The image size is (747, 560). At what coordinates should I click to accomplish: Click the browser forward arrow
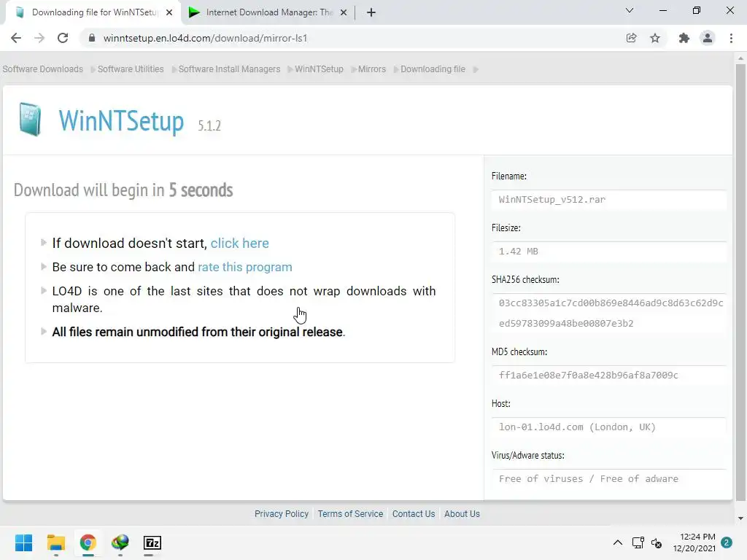(x=39, y=38)
